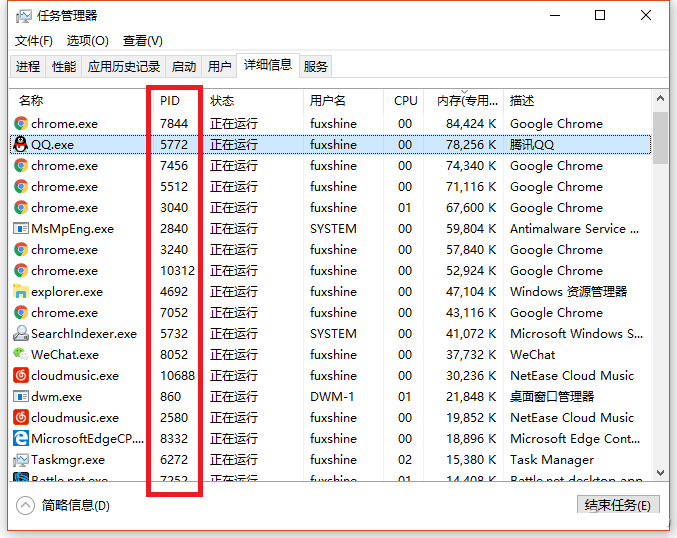This screenshot has height=538, width=677.
Task: Select the dwm.exe process name
Action: coord(56,397)
